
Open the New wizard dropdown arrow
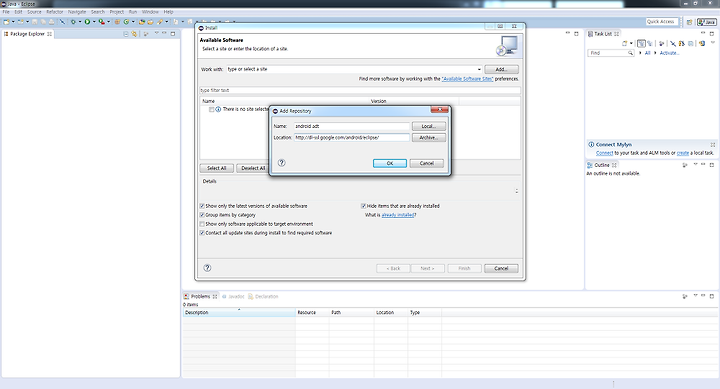click(13, 22)
